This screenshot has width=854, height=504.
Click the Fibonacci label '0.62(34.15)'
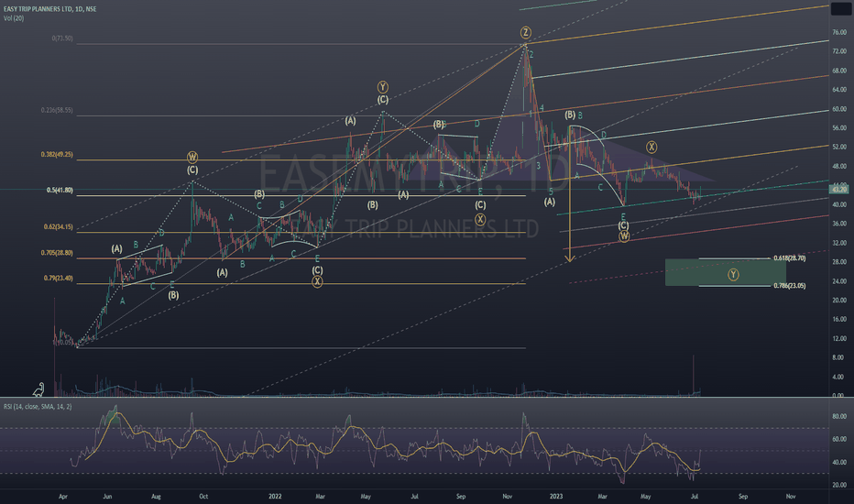click(59, 226)
